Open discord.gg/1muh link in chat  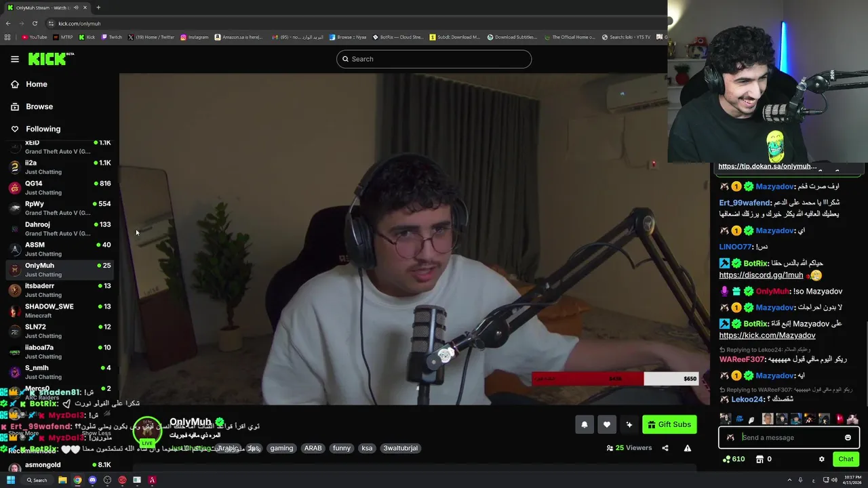pyautogui.click(x=761, y=275)
